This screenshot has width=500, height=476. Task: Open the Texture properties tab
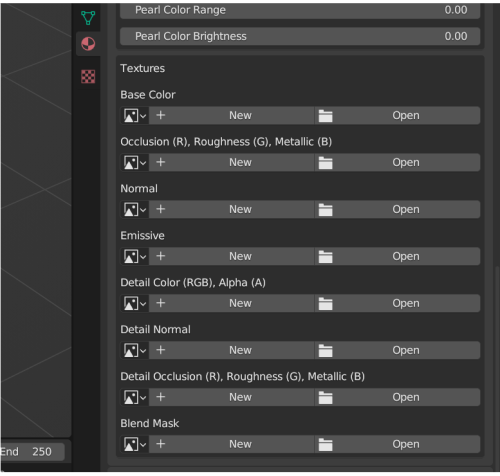coord(88,77)
